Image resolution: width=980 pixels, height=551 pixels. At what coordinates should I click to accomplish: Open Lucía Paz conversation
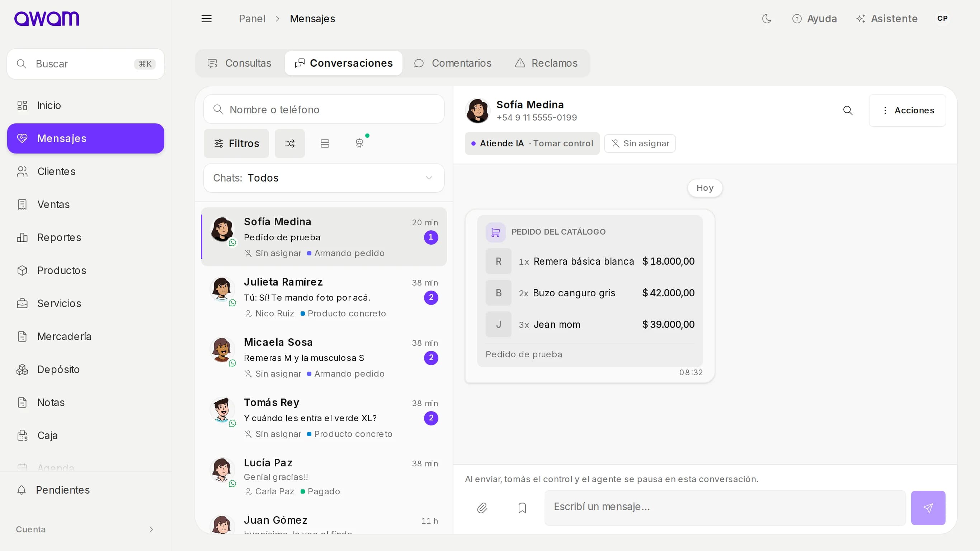point(324,477)
